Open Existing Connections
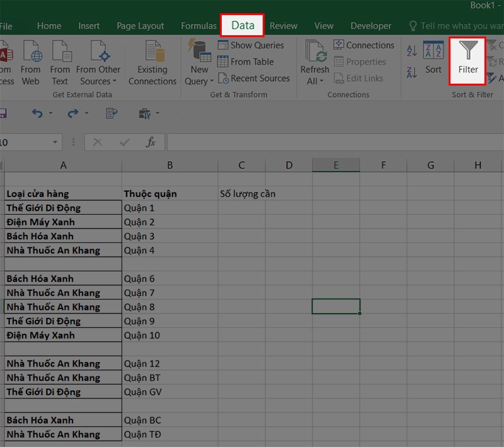 tap(152, 63)
